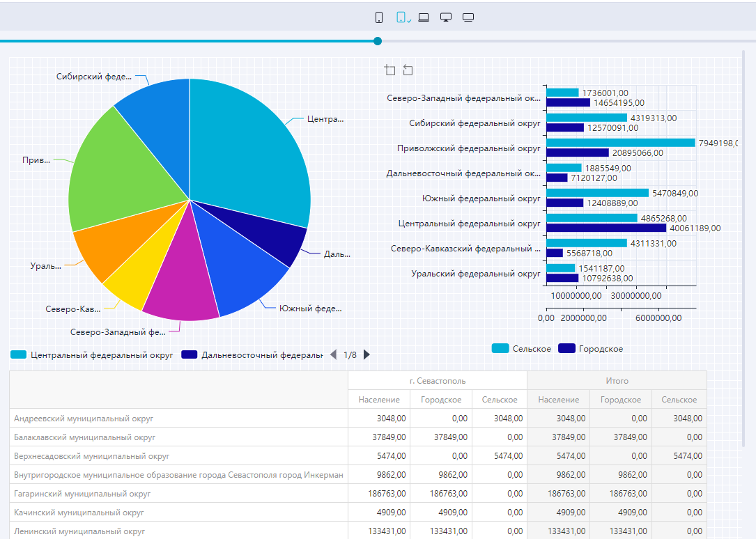Click the reset rotate icon above bar chart
The width and height of the screenshot is (756, 539).
[x=408, y=70]
